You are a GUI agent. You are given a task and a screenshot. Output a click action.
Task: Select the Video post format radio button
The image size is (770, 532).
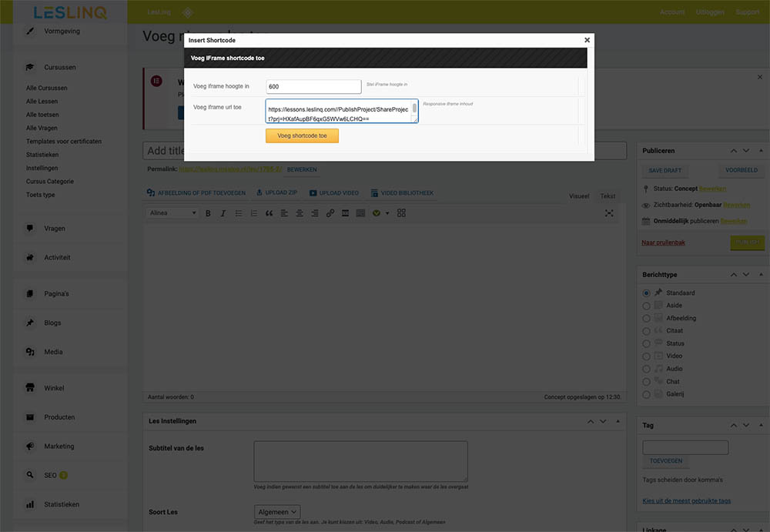click(646, 356)
